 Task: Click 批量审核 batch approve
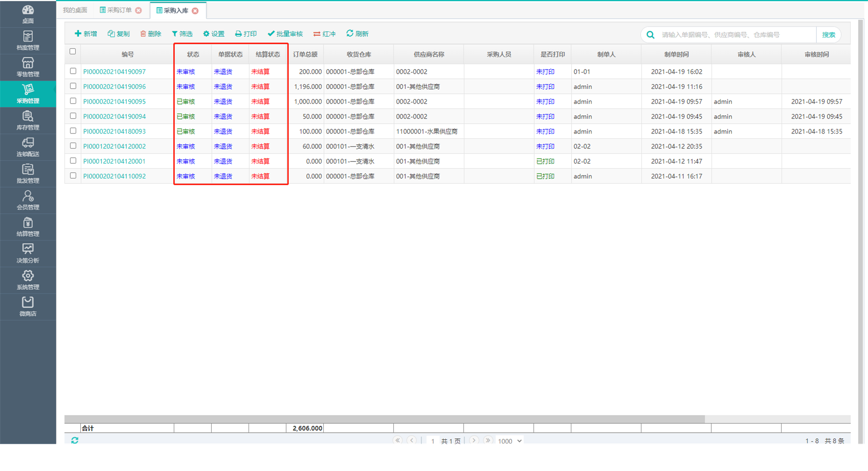tap(285, 34)
